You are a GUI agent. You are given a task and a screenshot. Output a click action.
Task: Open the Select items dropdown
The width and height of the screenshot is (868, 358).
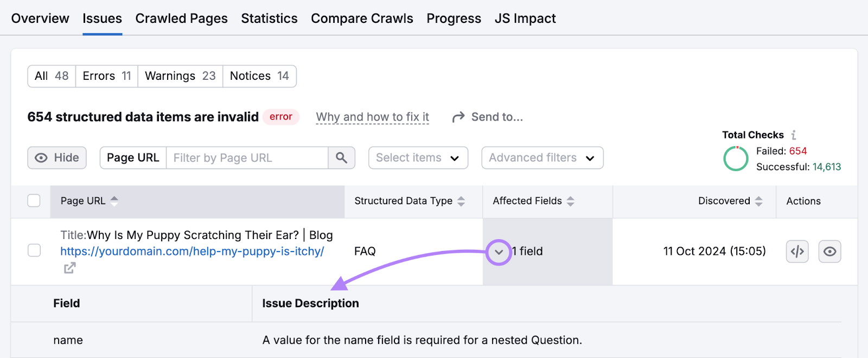(x=418, y=158)
